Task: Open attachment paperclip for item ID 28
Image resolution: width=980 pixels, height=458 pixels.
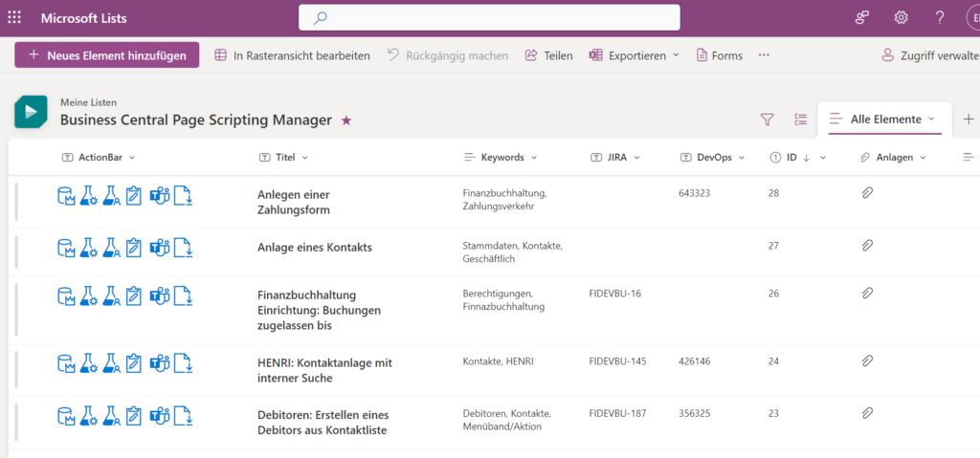Action: coord(867,193)
